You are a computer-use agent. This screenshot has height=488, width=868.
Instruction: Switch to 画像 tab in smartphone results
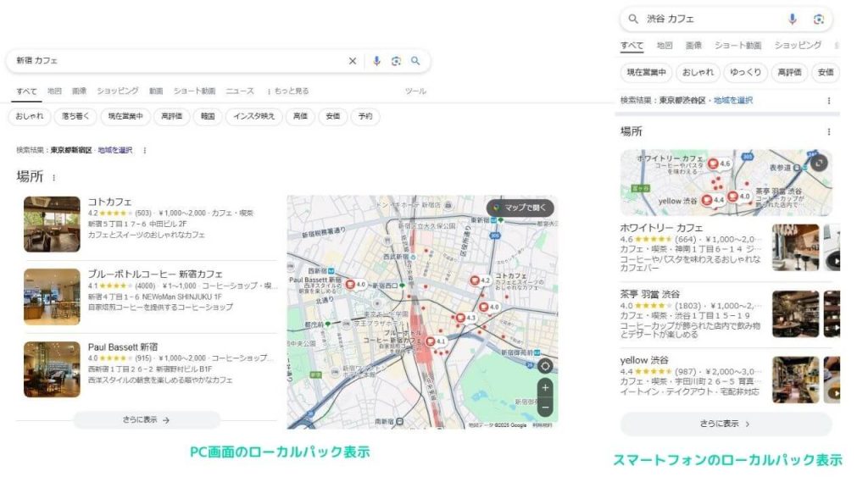pyautogui.click(x=693, y=46)
